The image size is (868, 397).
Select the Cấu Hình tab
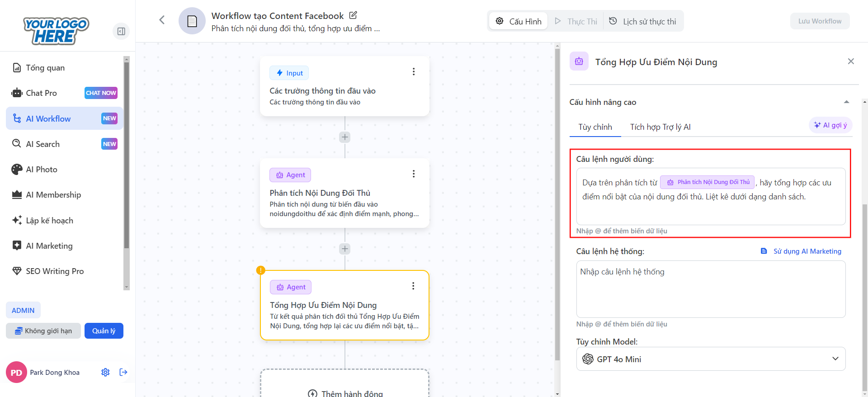(519, 21)
